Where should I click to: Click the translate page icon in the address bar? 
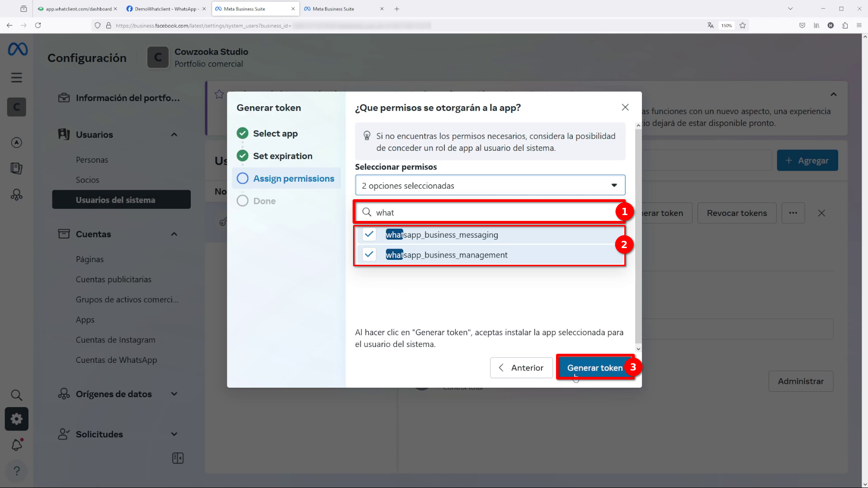click(710, 25)
